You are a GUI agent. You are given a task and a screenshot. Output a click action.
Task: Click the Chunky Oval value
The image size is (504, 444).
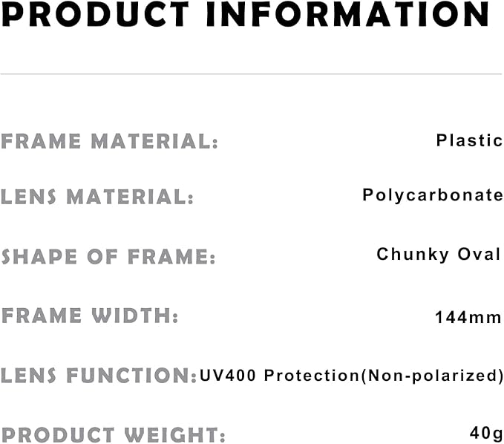(439, 255)
